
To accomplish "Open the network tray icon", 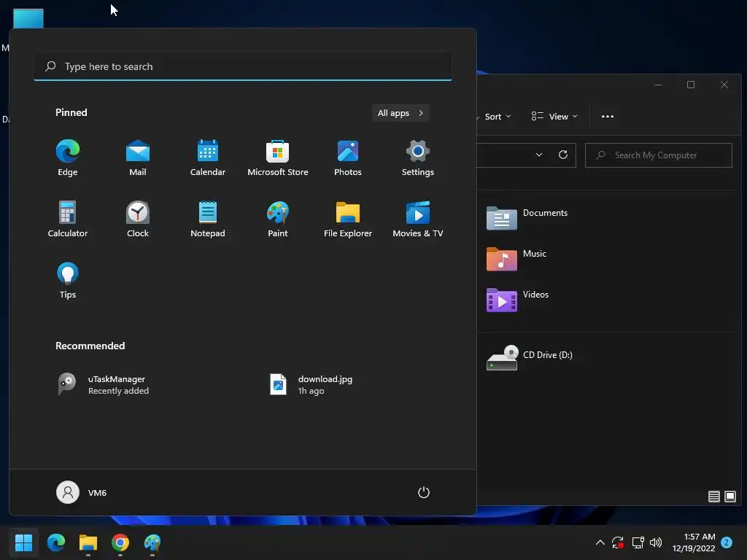I will (x=638, y=542).
